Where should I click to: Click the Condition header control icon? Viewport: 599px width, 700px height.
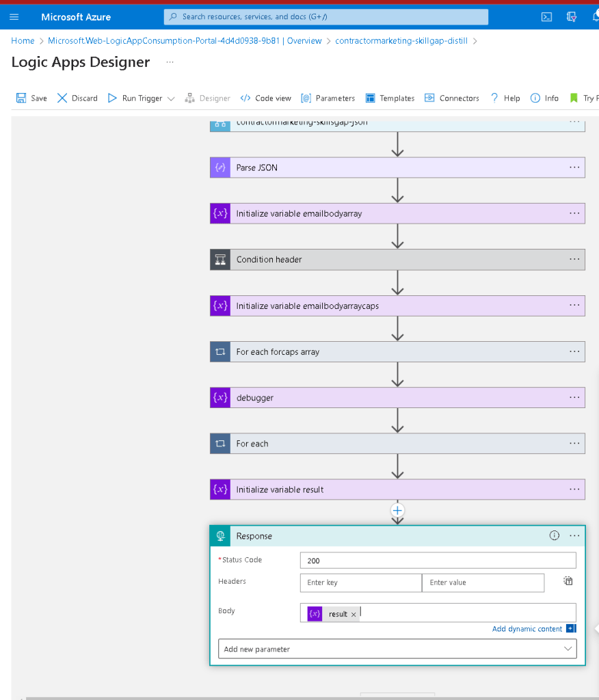[220, 259]
